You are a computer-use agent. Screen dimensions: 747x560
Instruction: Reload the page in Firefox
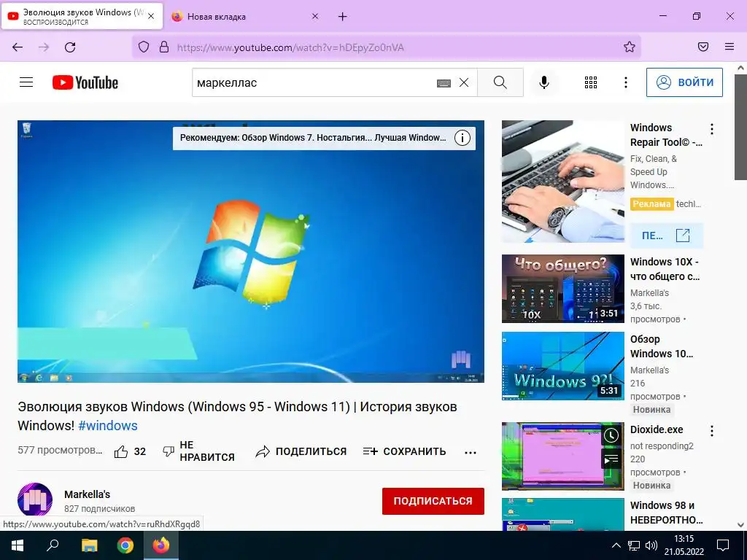tap(70, 47)
